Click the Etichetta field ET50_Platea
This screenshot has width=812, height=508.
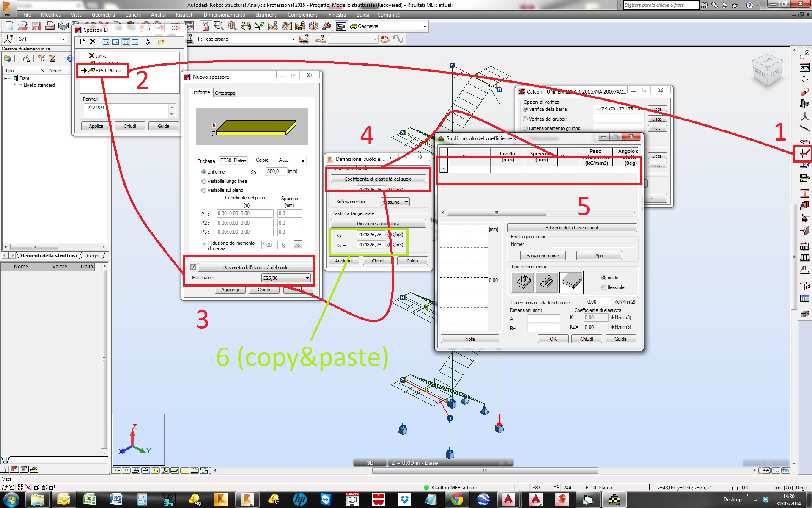233,160
